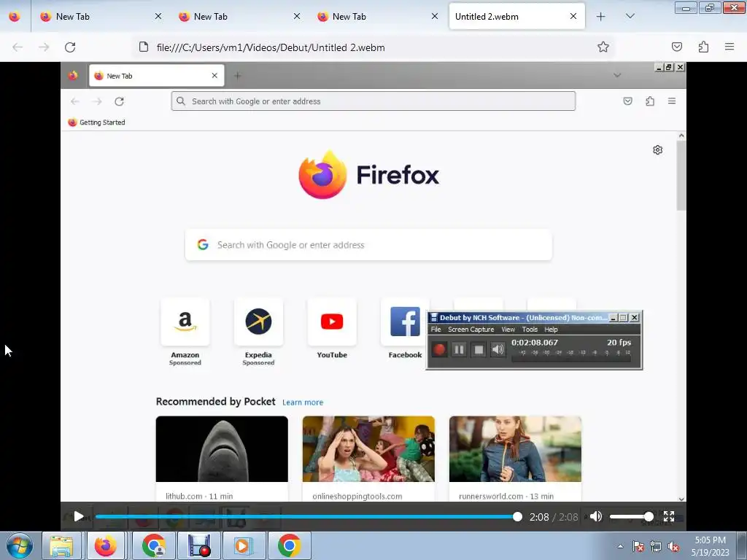Show hidden system tray icons
This screenshot has width=747, height=560.
[x=620, y=546]
